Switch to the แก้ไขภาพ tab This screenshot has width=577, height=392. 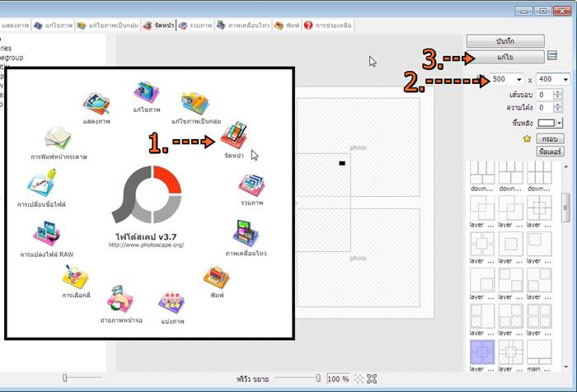(54, 26)
